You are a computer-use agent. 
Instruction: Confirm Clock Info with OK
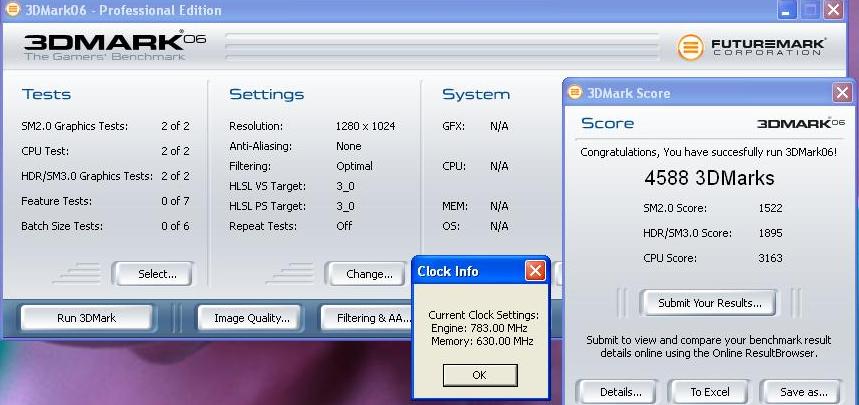479,375
